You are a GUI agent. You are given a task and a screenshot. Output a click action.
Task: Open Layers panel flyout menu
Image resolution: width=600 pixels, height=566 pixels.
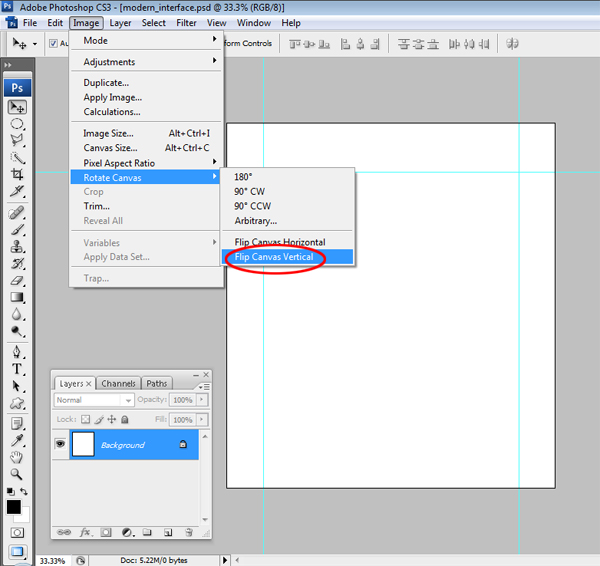point(204,387)
